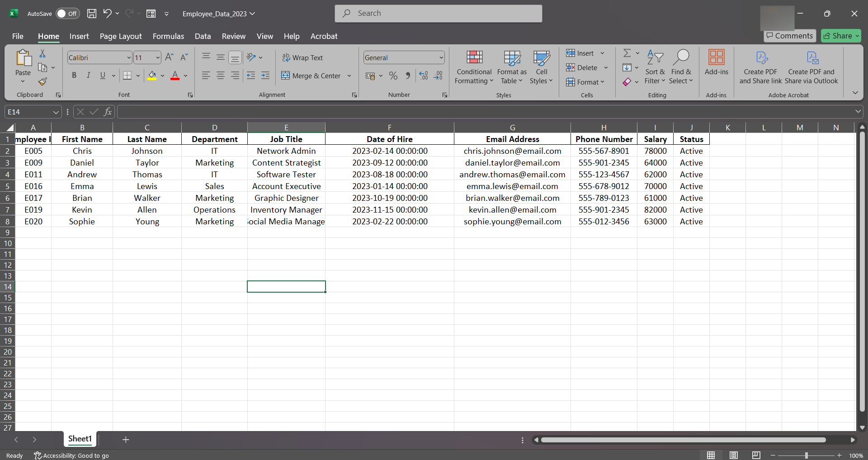Click the Save icon in title bar

(x=92, y=14)
